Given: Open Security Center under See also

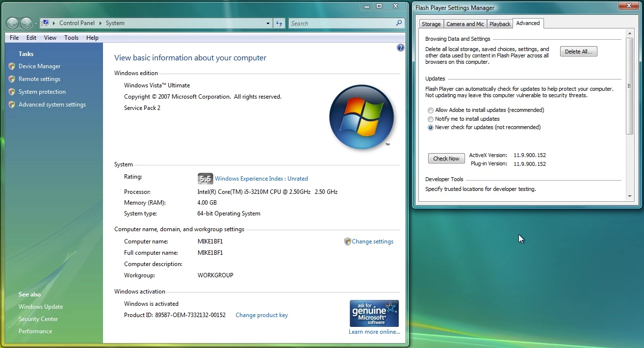Looking at the screenshot, I should click(38, 319).
